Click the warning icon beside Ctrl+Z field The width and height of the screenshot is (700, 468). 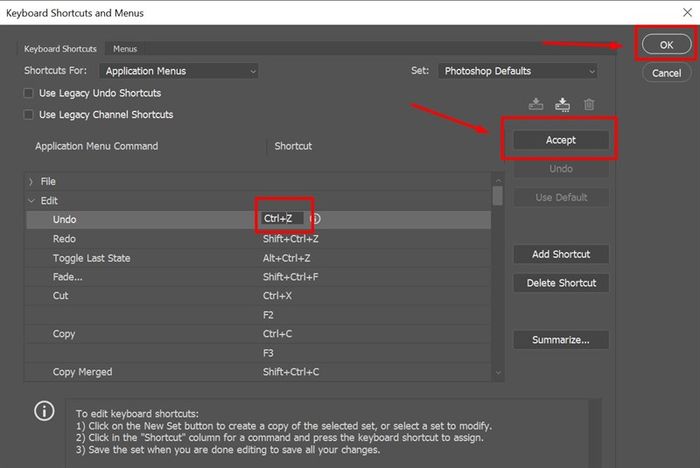315,219
